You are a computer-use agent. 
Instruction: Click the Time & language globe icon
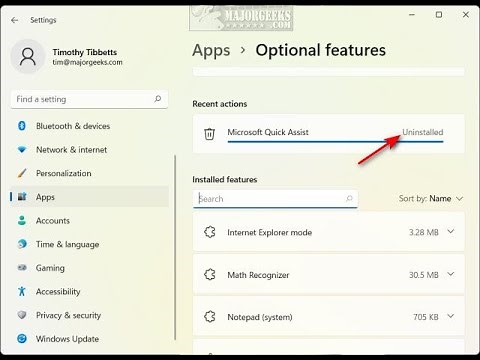point(22,244)
